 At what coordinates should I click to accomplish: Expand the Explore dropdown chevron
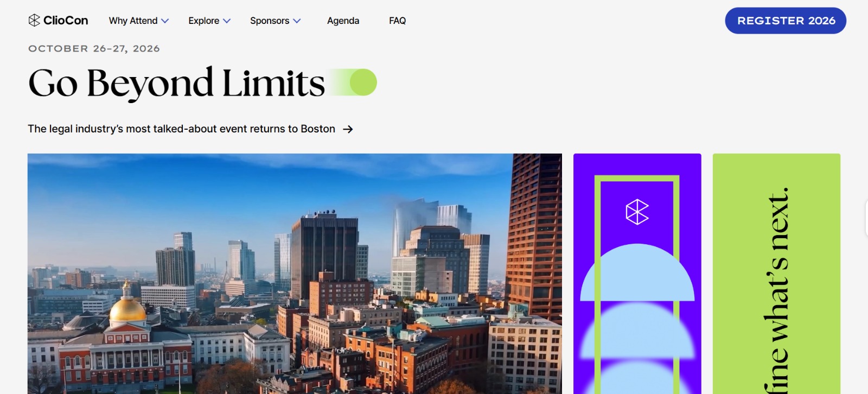(227, 21)
